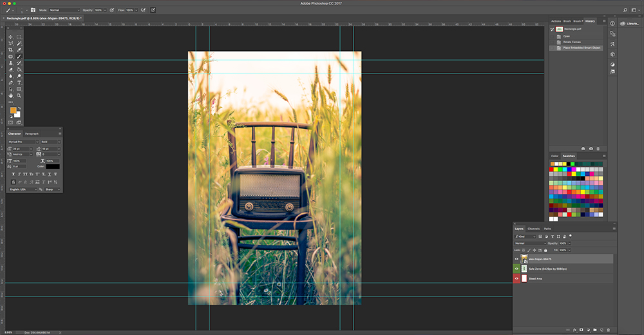Toggle visibility of Safe Zone layer
Viewport: 644px width, 335px height.
(x=516, y=268)
